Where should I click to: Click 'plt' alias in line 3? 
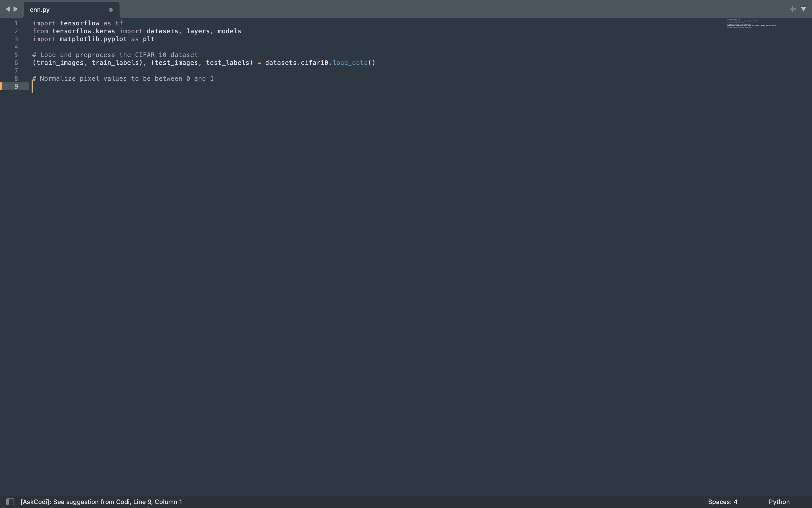[149, 39]
